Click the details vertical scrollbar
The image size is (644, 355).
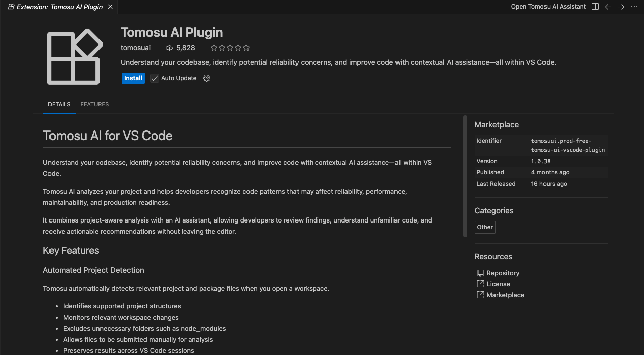coord(465,176)
